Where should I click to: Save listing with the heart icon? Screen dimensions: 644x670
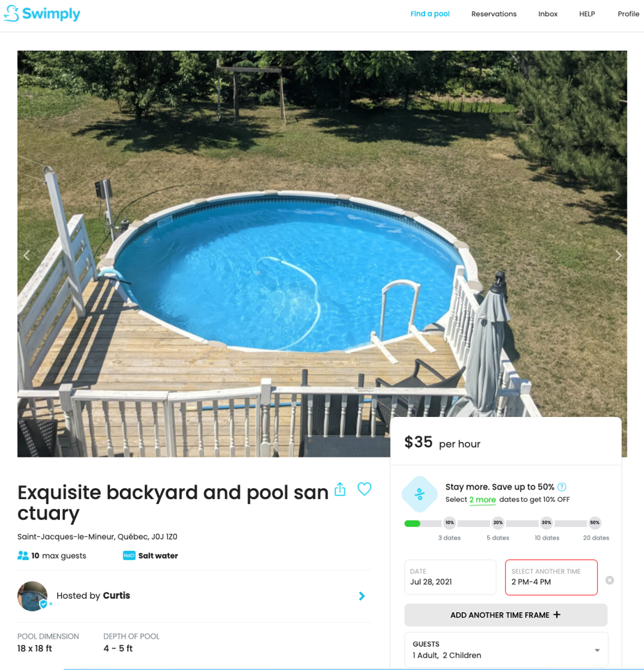click(x=365, y=489)
